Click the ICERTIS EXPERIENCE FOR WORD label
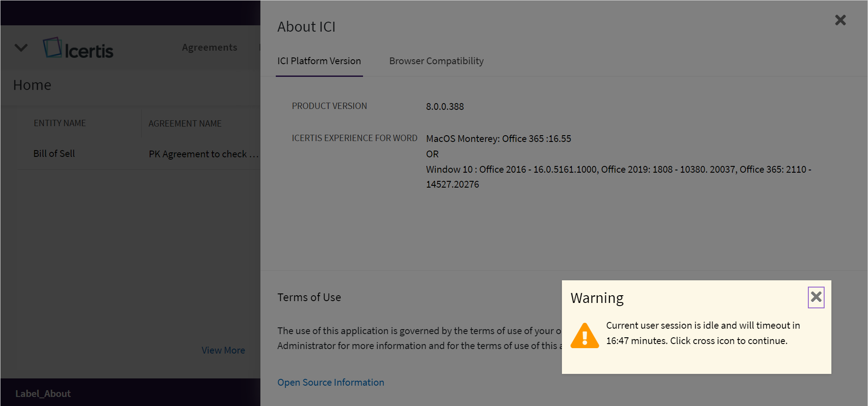The width and height of the screenshot is (868, 406). 354,138
